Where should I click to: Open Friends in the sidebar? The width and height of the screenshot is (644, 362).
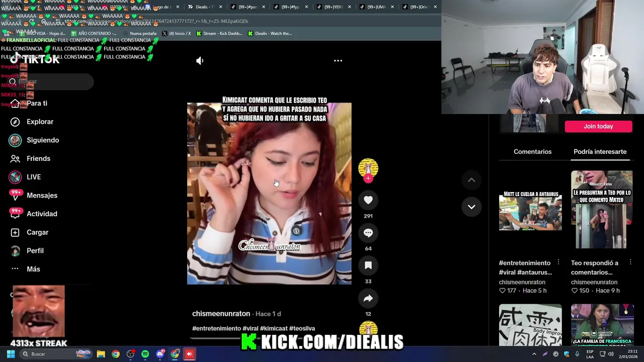tap(30, 158)
